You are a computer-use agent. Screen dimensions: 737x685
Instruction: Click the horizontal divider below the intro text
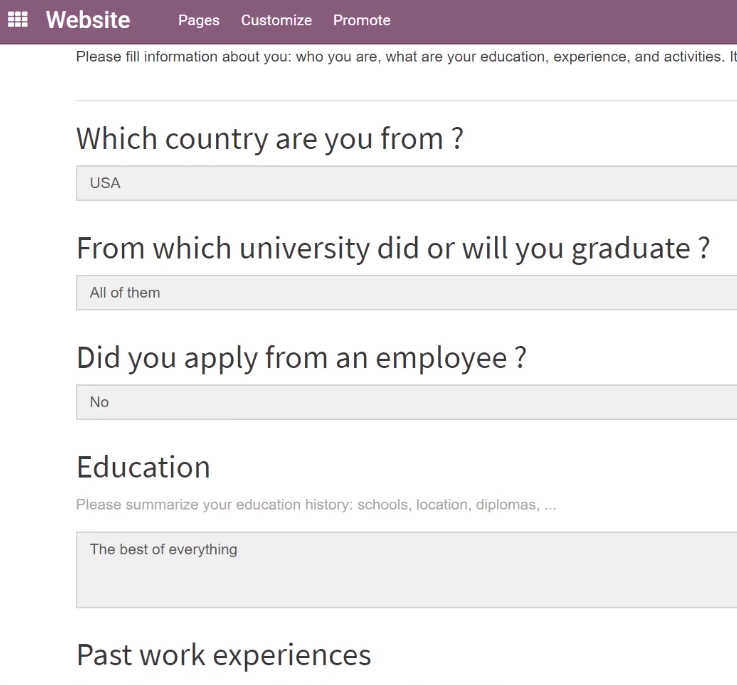click(407, 100)
